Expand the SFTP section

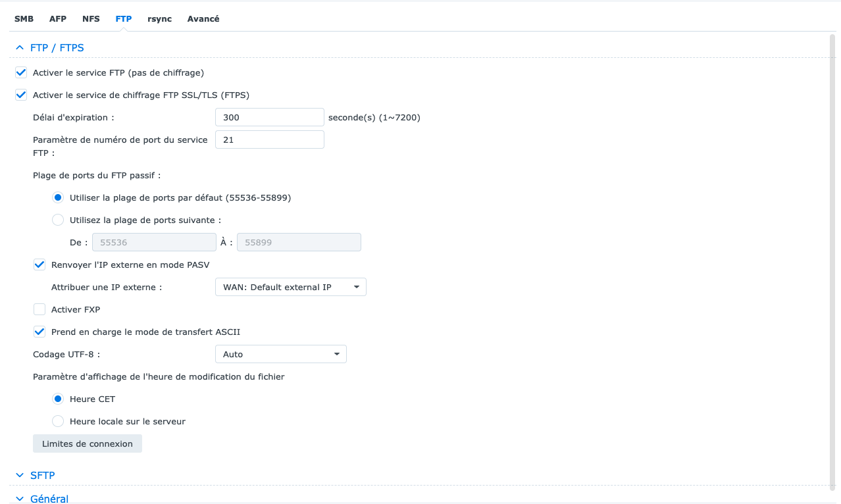point(20,475)
